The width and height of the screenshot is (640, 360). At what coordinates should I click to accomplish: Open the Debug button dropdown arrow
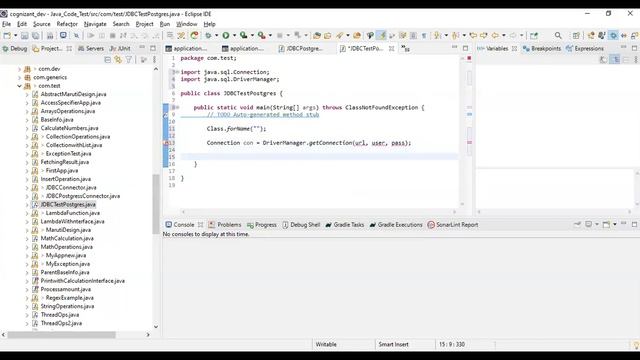217,36
